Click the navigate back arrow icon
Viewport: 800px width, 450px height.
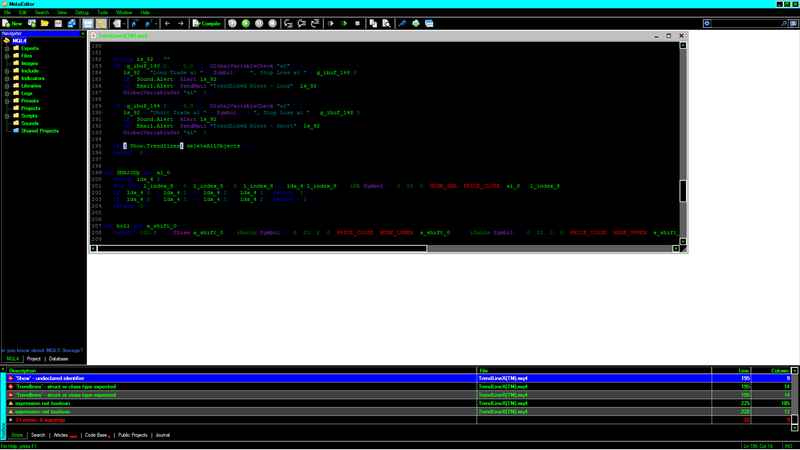(167, 23)
